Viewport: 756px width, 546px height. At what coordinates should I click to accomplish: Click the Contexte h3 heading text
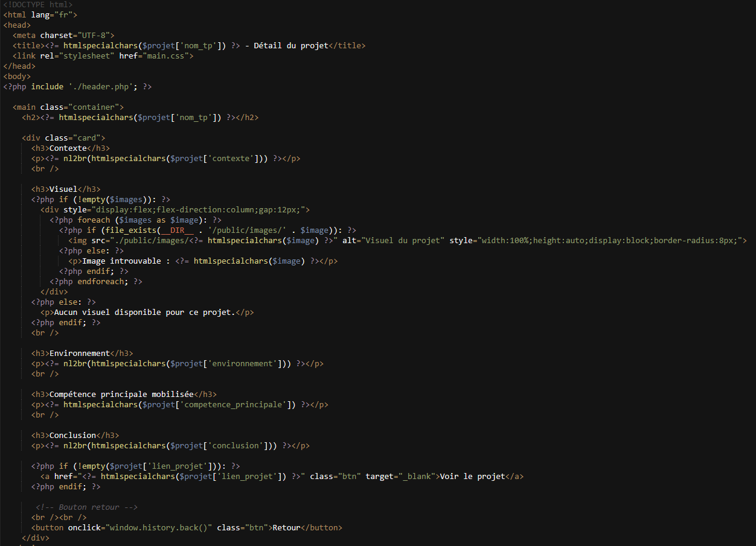[68, 148]
